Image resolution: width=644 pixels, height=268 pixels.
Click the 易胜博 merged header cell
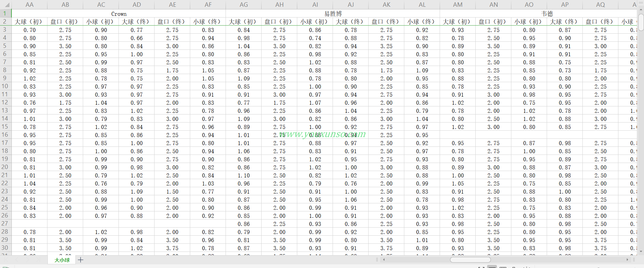[333, 14]
